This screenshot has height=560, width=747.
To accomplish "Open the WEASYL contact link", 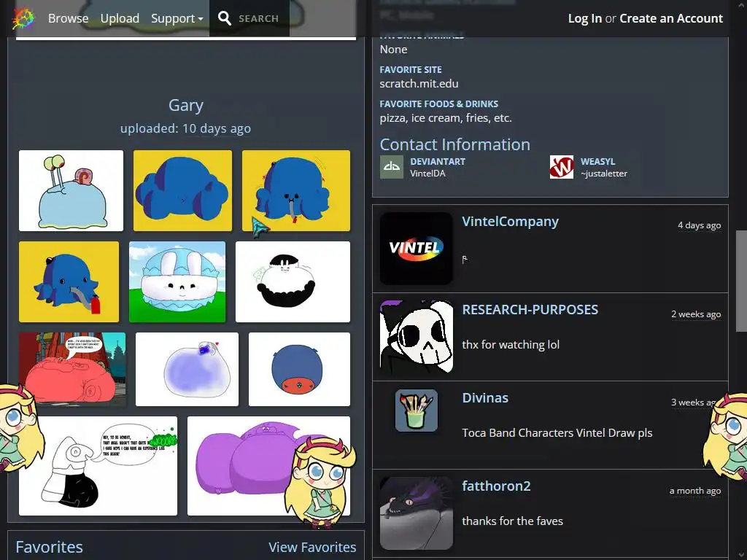I will coord(598,161).
